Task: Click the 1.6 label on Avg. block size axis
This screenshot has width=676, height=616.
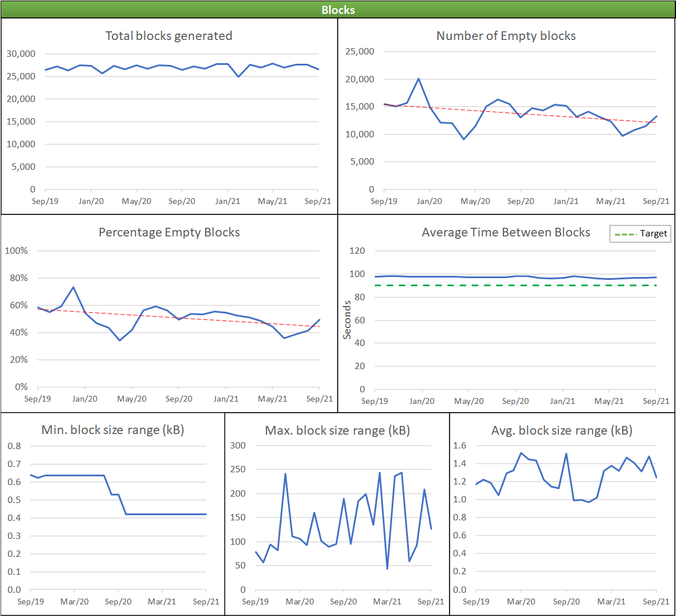Action: [459, 446]
